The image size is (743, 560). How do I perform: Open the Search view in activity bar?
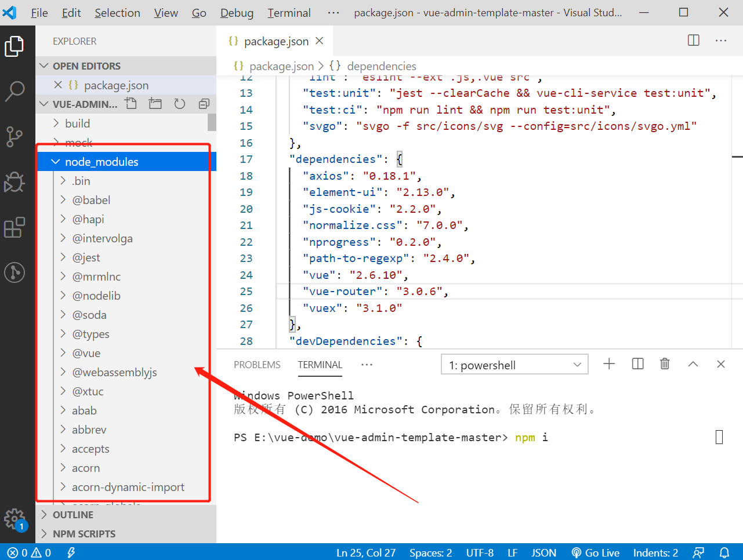[15, 91]
